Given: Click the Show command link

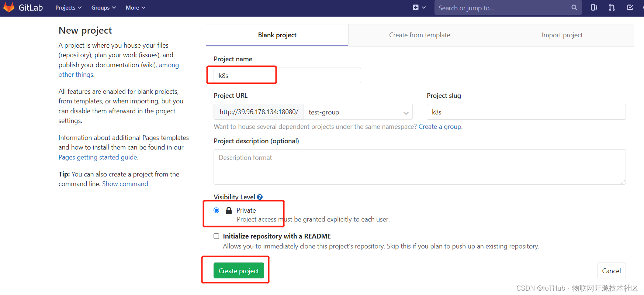Looking at the screenshot, I should tap(125, 184).
